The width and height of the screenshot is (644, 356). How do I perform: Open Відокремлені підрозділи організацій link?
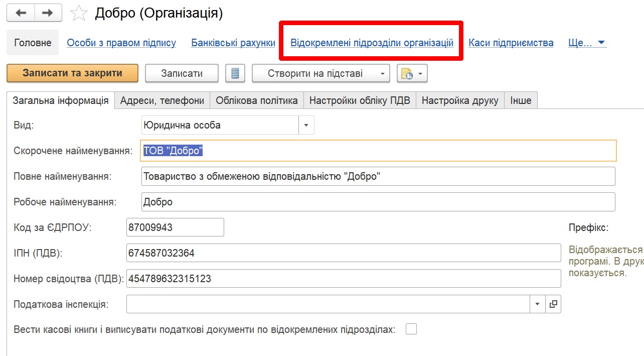[x=372, y=43]
